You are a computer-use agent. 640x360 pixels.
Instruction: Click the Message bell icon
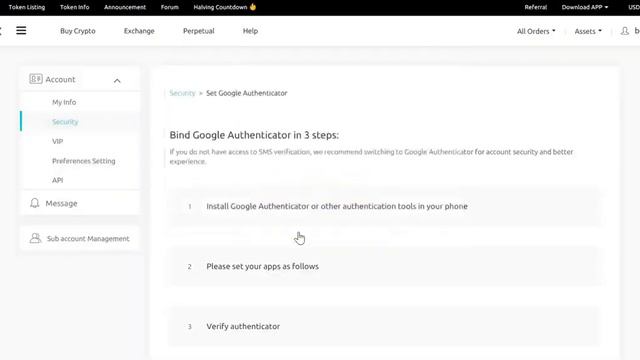(35, 203)
